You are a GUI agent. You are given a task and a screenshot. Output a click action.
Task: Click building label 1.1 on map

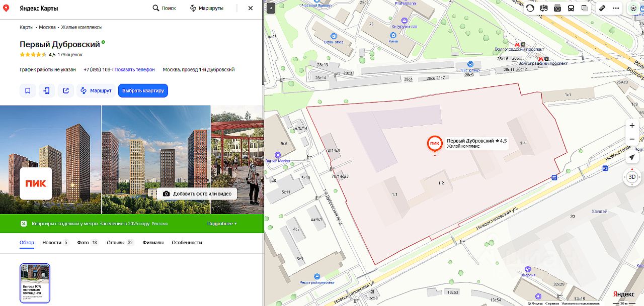(x=395, y=194)
